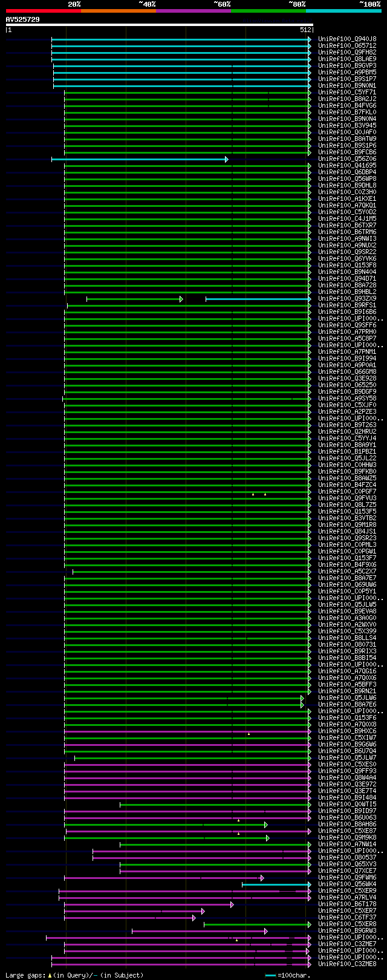Click the purple bar for UniRef100_B6T178
Viewport: 387px width, 980px height.
pyautogui.click(x=149, y=904)
